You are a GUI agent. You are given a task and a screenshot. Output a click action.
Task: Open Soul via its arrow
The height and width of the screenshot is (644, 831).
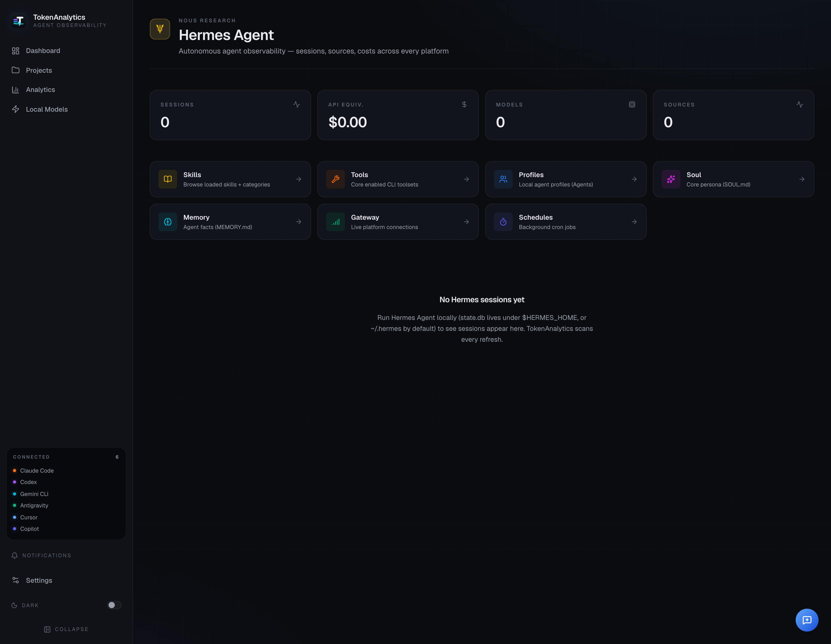point(802,179)
